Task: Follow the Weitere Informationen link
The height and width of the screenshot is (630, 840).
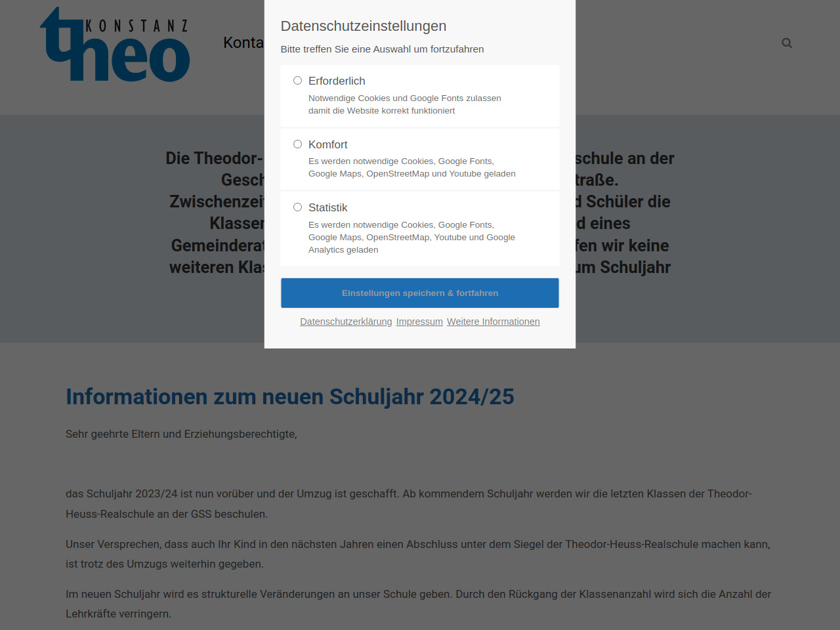Action: pyautogui.click(x=493, y=322)
